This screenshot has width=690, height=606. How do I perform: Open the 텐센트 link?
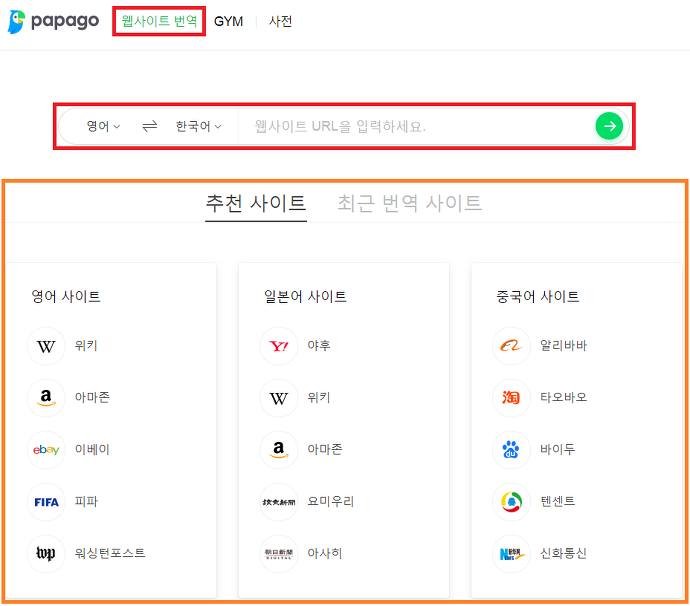coord(558,501)
